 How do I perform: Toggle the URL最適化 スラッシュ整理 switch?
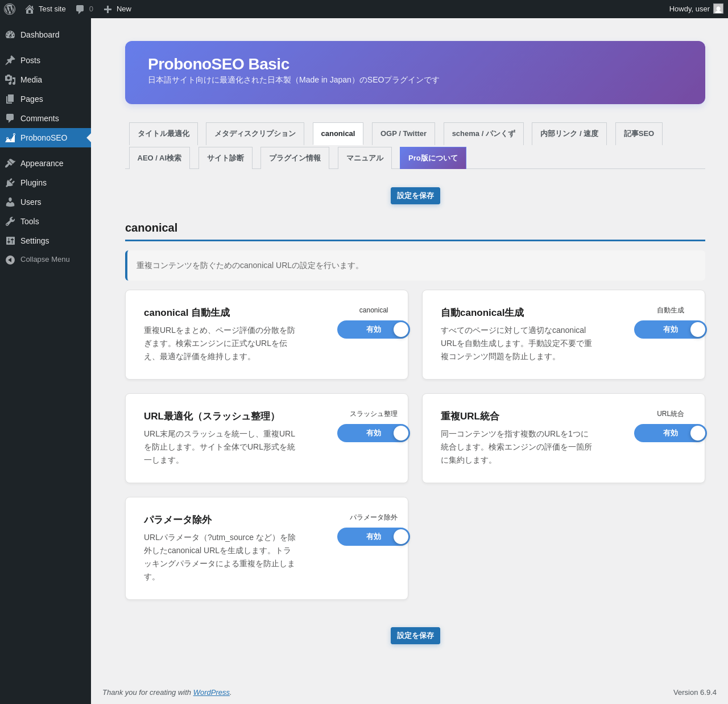(374, 433)
